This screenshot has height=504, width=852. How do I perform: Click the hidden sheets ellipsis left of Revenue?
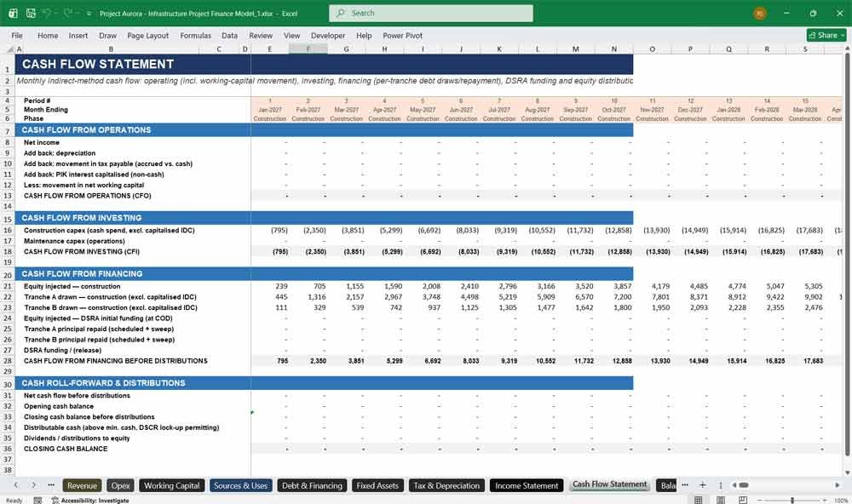[51, 485]
